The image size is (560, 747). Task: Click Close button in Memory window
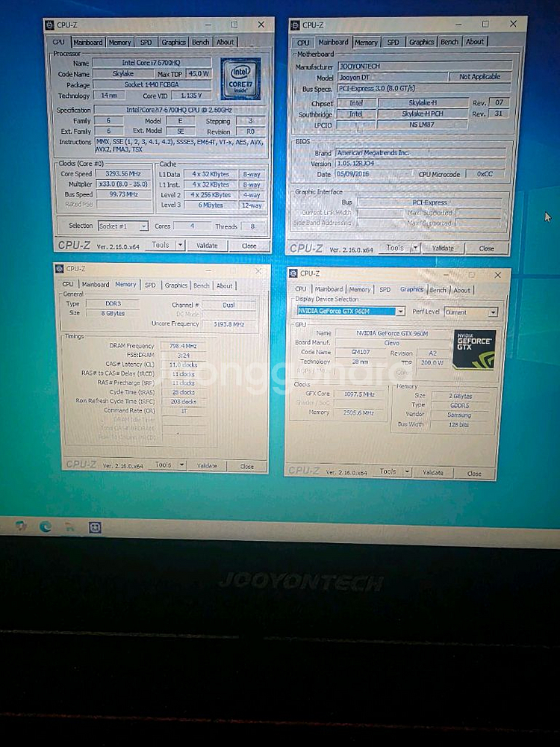(246, 466)
